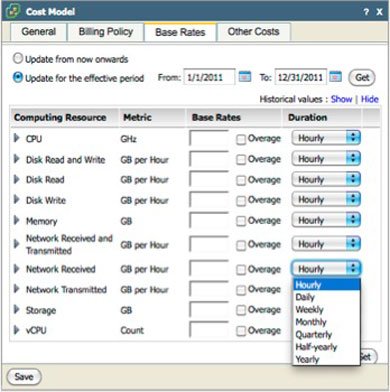
Task: Choose Monthly in the dropdown list
Action: pos(326,322)
